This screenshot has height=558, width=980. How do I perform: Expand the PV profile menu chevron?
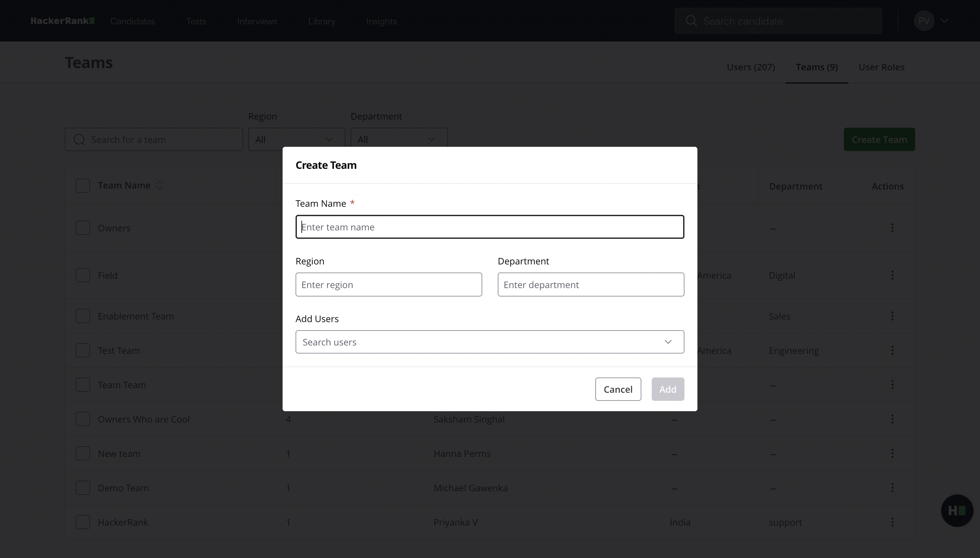pyautogui.click(x=944, y=21)
